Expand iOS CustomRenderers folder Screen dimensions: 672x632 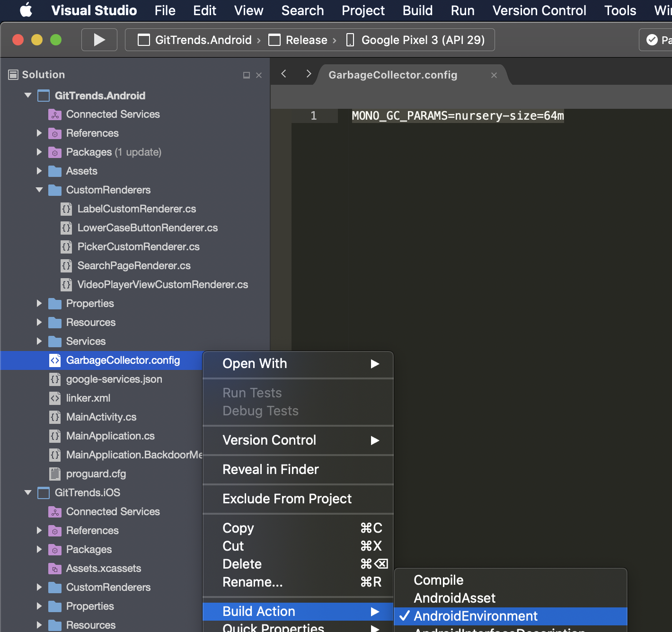click(39, 588)
